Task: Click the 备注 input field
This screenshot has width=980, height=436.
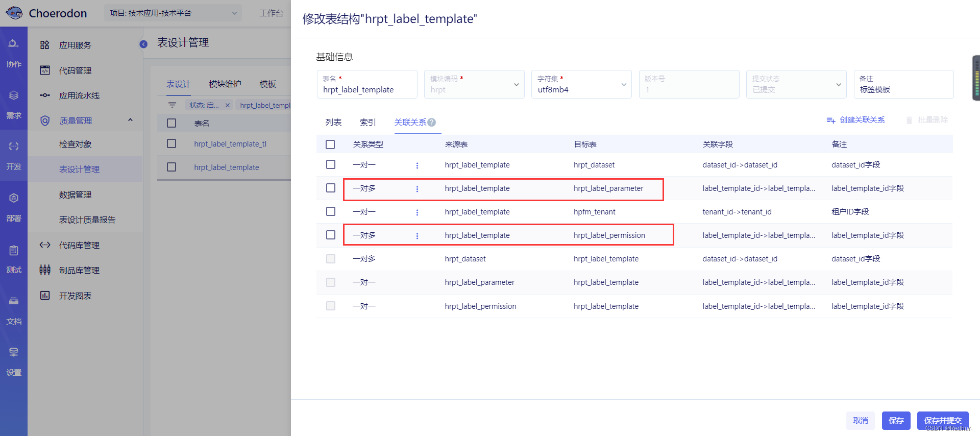Action: click(903, 84)
